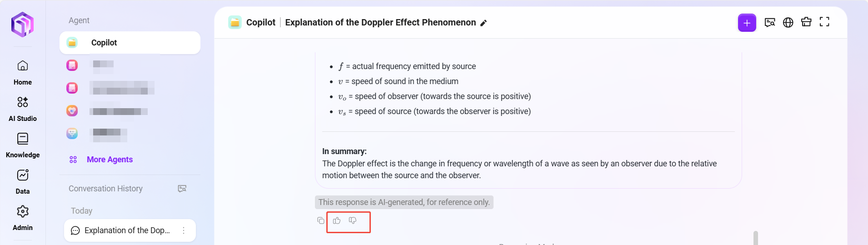Click the globe language icon
Screen dimensions: 868x245
tap(788, 22)
